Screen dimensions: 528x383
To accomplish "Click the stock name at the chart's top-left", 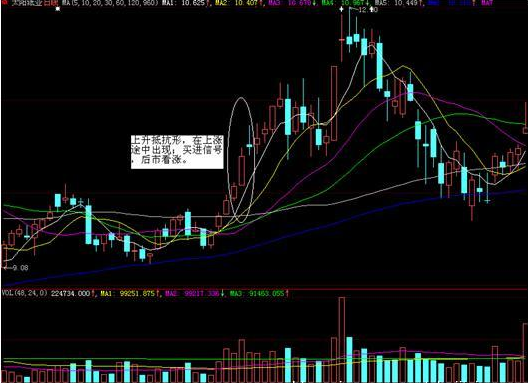I will click(27, 3).
